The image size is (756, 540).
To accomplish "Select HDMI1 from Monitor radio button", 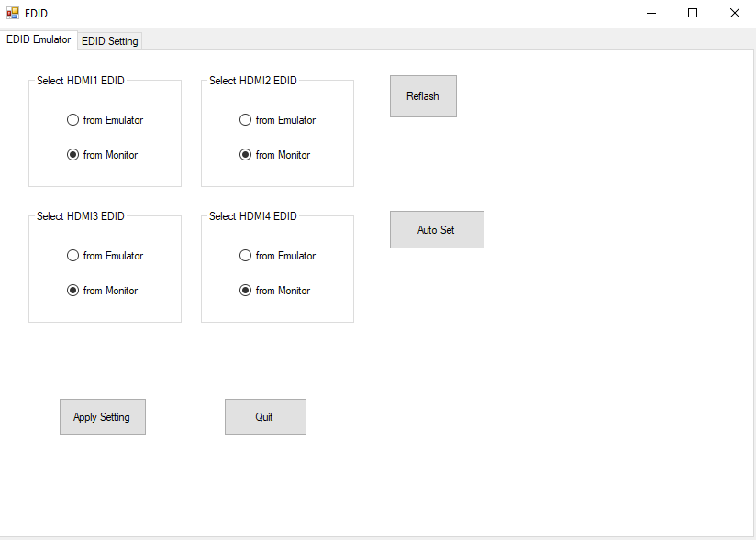I will (72, 155).
